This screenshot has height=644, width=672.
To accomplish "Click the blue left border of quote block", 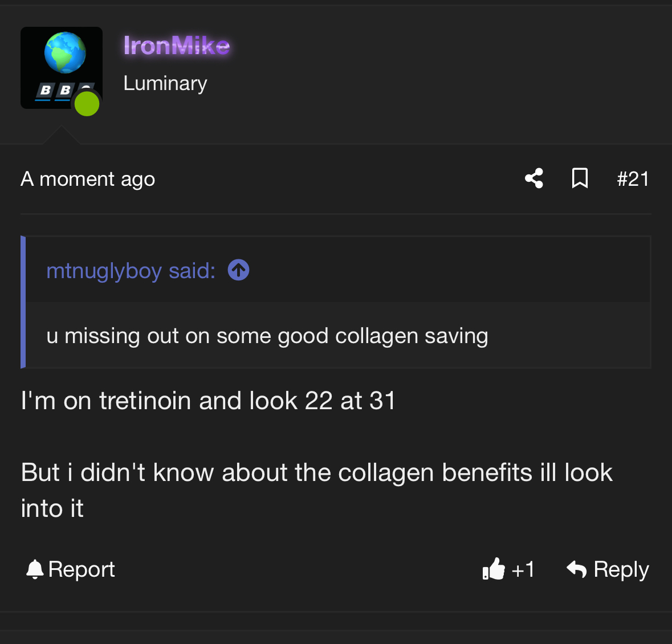I will coord(23,302).
